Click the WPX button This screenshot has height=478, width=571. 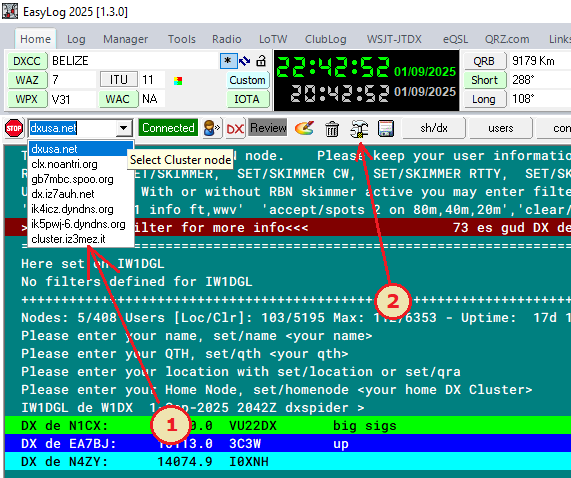[x=27, y=99]
